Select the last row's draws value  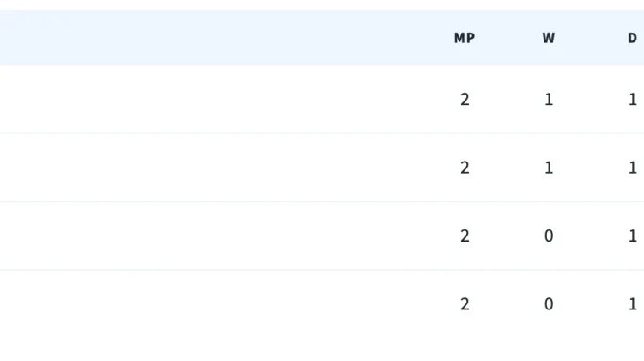[x=633, y=304]
